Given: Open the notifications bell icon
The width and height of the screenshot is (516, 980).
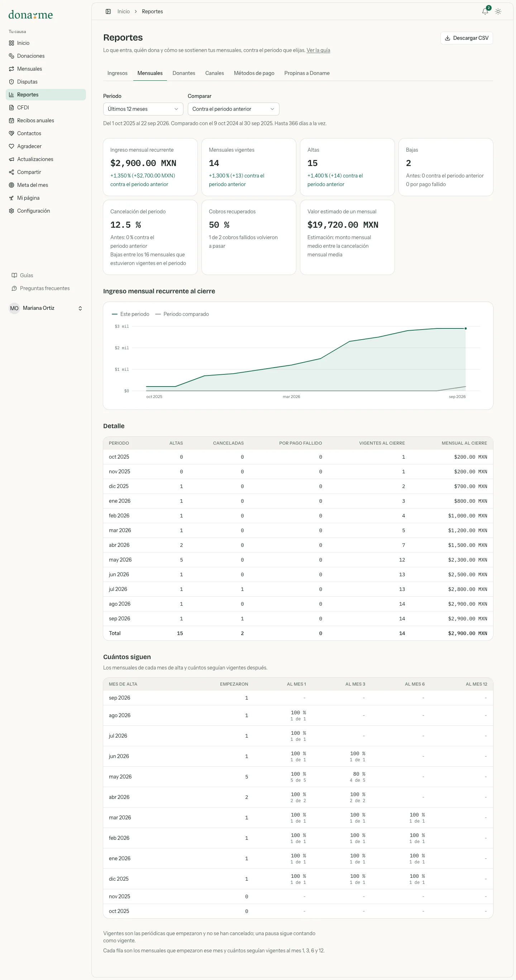Looking at the screenshot, I should click(x=485, y=11).
